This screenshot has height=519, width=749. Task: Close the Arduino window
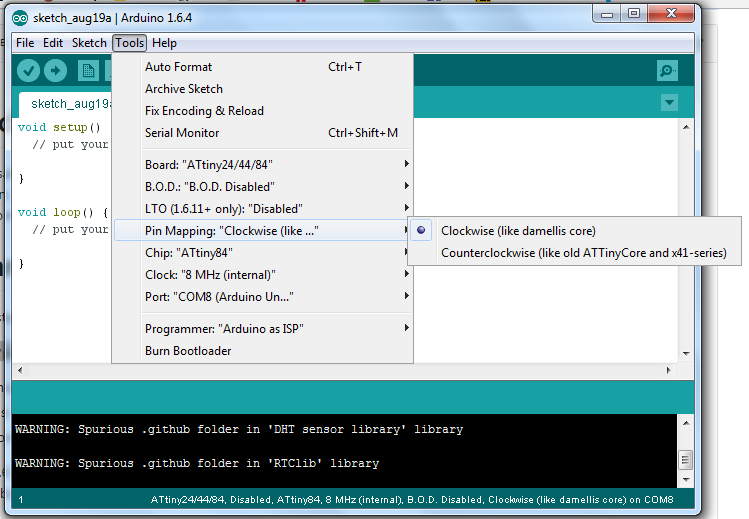[x=671, y=14]
